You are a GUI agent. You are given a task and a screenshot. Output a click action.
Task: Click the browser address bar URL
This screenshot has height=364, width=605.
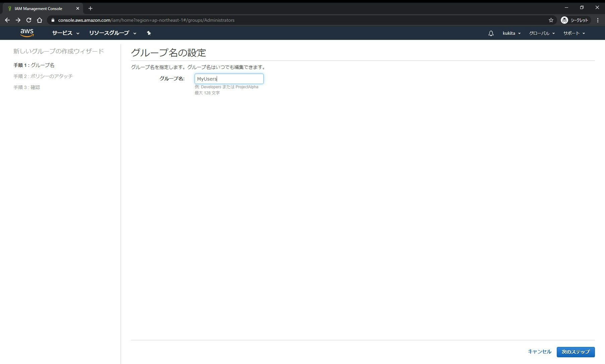[146, 20]
